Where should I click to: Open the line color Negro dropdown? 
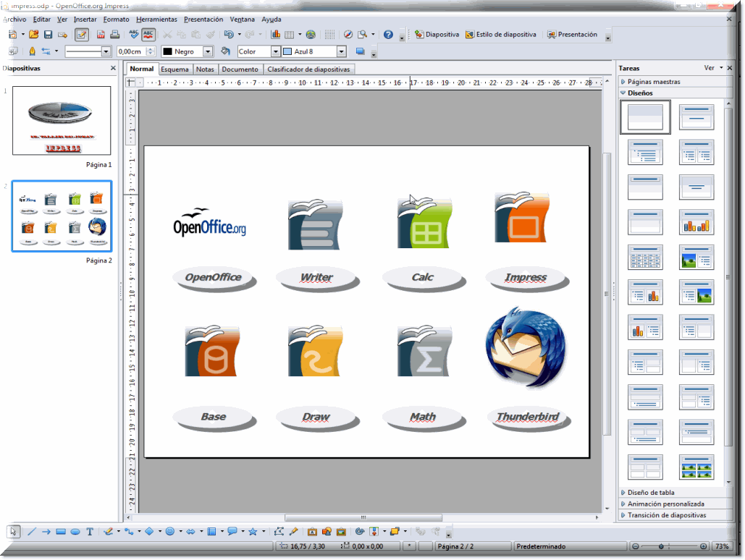pos(208,51)
